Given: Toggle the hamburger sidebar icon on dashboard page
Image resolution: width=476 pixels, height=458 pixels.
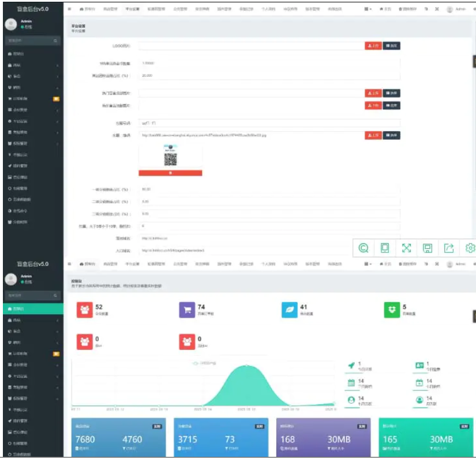Looking at the screenshot, I should [x=69, y=264].
